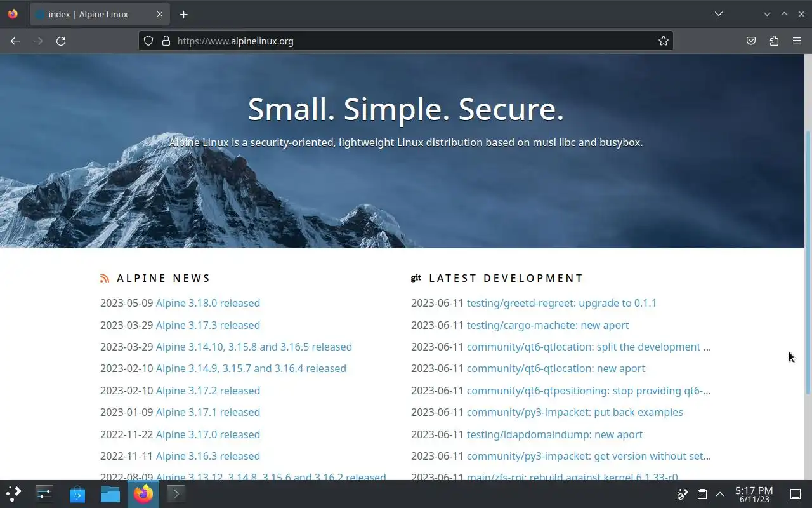Image resolution: width=812 pixels, height=508 pixels.
Task: Click the 2023-05-09 news date text
Action: point(126,303)
